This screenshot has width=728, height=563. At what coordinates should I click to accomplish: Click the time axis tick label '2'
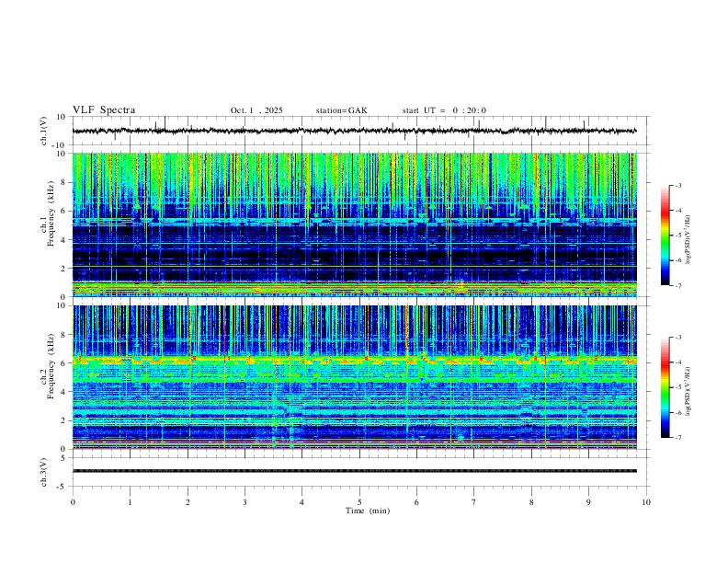[x=188, y=502]
